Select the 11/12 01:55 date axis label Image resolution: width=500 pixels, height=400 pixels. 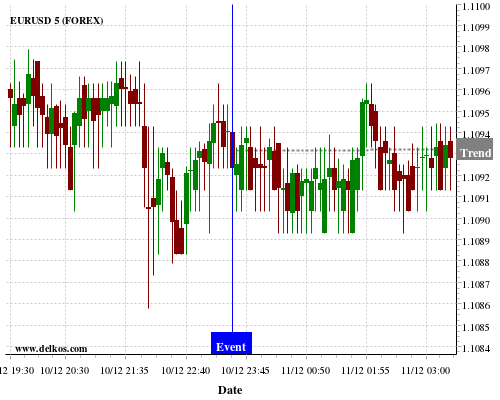coord(365,370)
